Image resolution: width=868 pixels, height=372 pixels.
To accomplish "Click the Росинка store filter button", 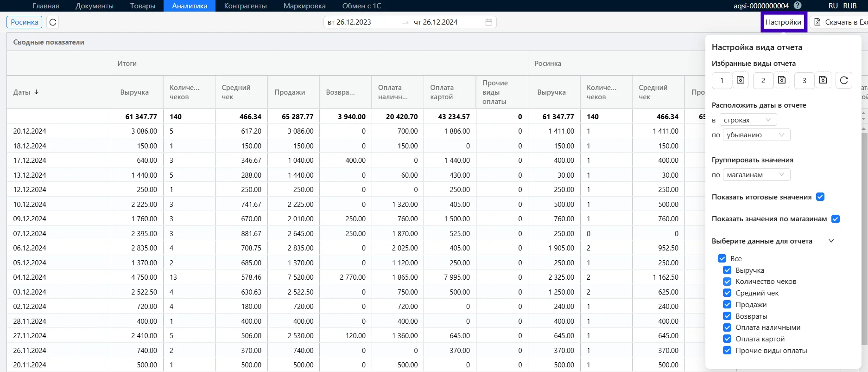I will [25, 22].
